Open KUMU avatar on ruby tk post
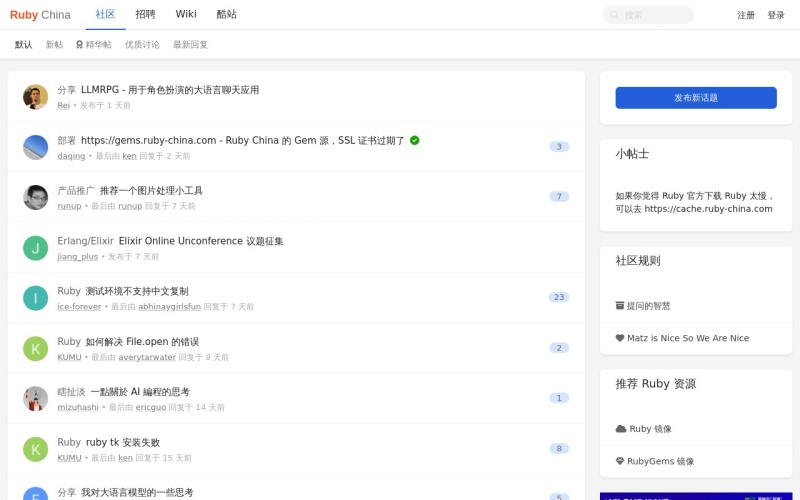The width and height of the screenshot is (800, 500). pos(35,449)
